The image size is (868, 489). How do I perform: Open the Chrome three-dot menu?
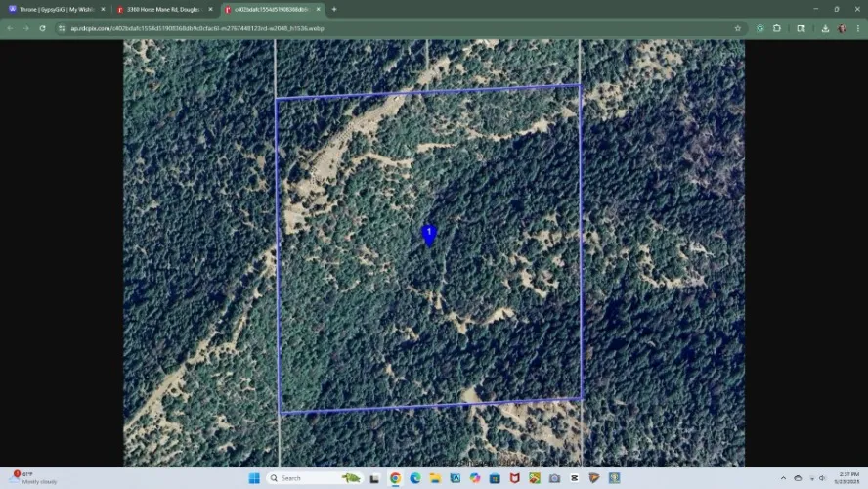(857, 28)
